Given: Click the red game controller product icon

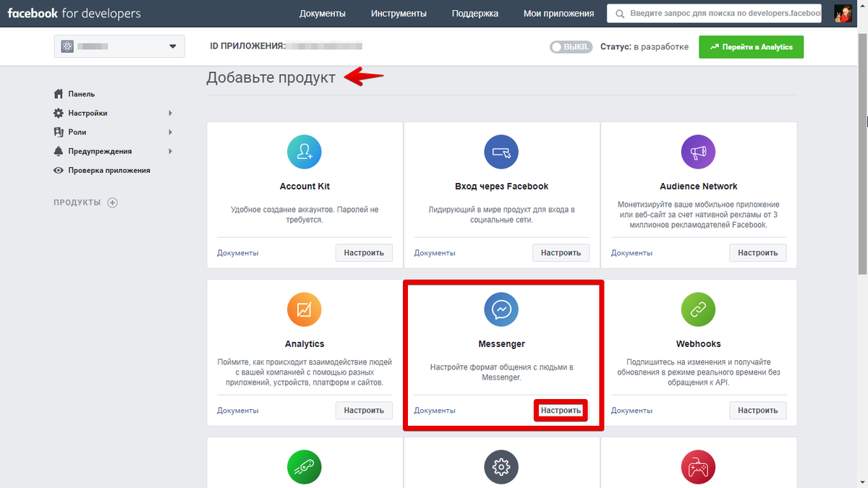Looking at the screenshot, I should (x=698, y=467).
